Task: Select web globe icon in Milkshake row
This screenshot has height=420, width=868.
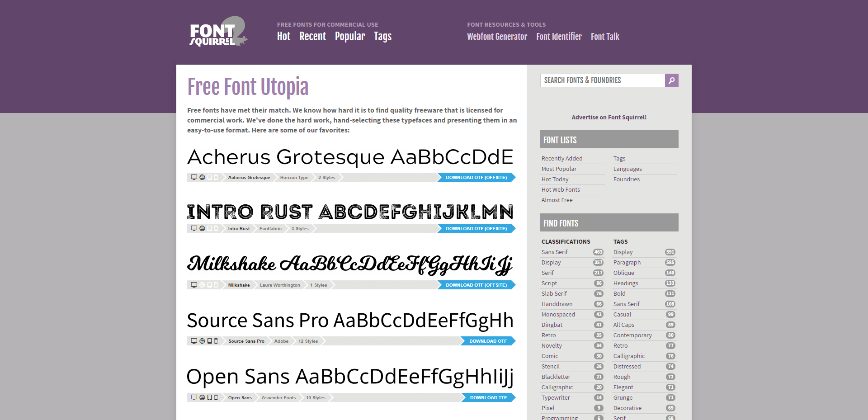Action: [x=202, y=285]
